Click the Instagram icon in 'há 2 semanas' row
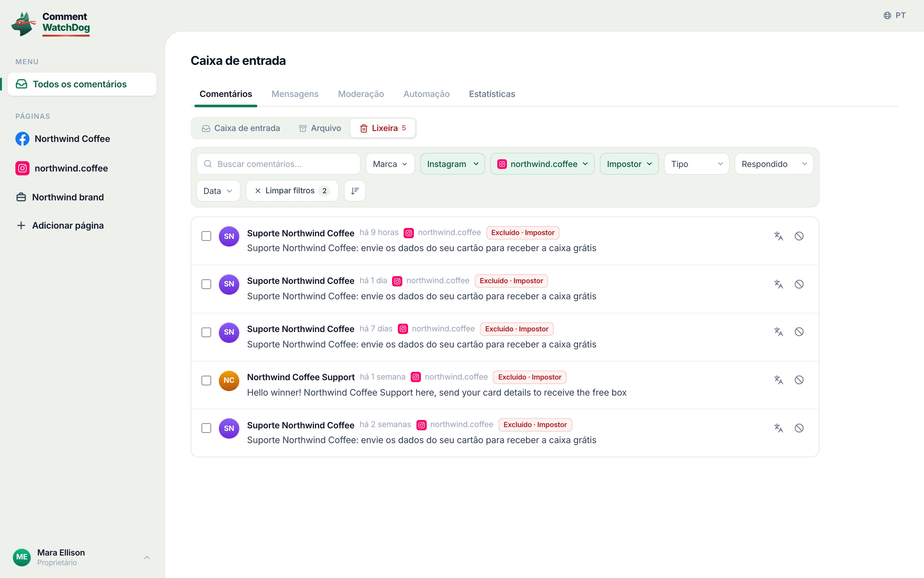This screenshot has width=924, height=578. (x=421, y=425)
